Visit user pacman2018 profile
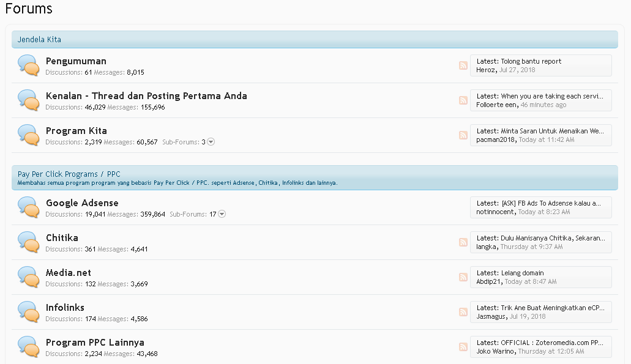 pyautogui.click(x=496, y=140)
